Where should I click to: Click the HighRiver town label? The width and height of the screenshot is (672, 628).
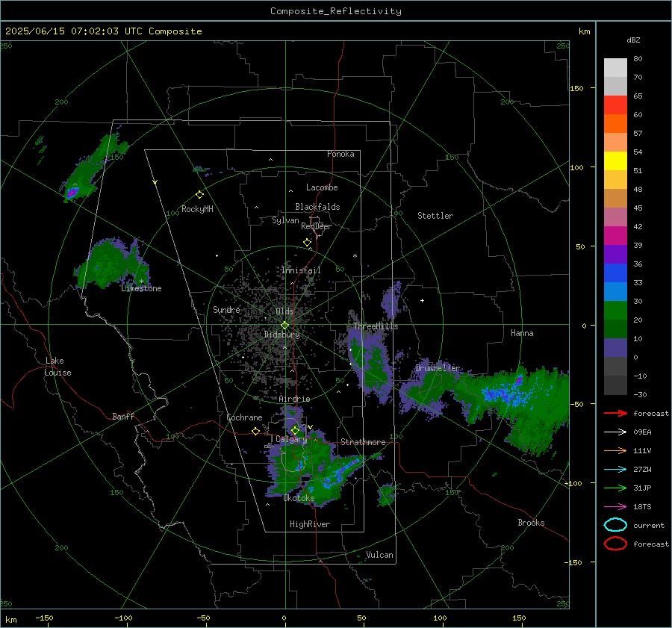[x=309, y=524]
